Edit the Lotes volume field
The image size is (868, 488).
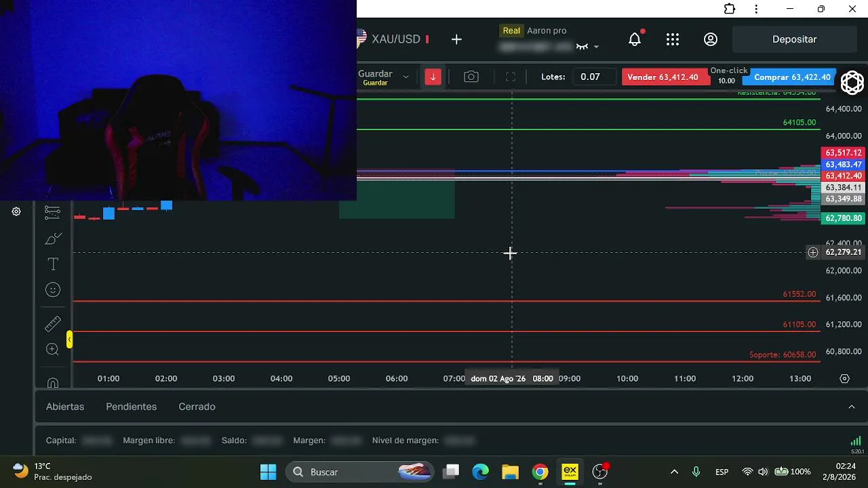(594, 77)
